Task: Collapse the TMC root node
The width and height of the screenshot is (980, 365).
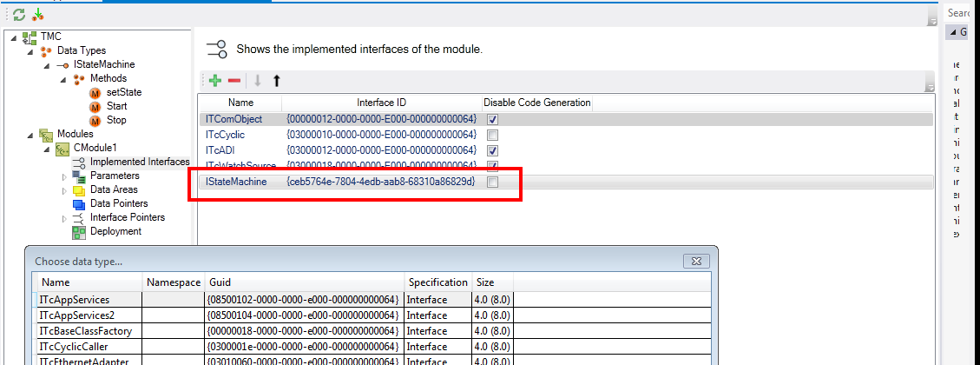Action: 15,37
